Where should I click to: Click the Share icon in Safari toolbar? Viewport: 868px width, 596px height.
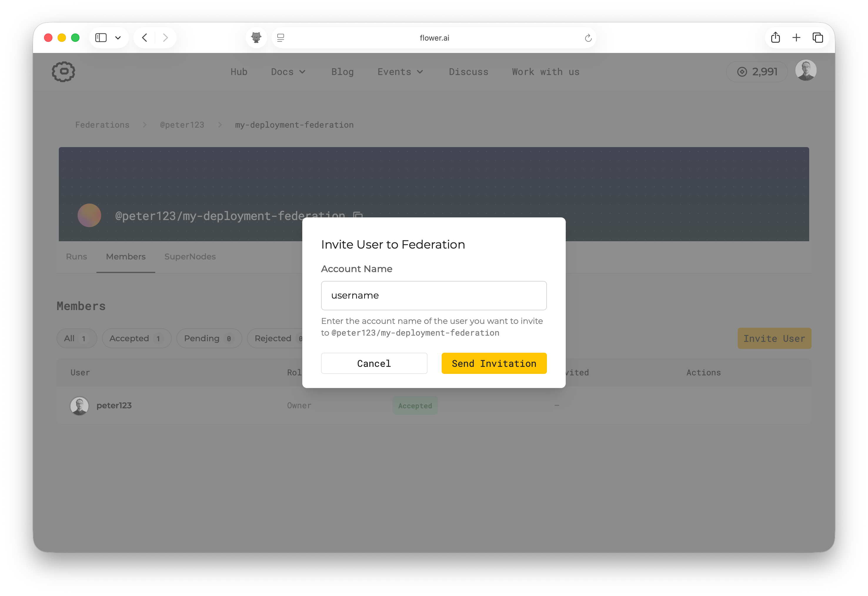(775, 37)
